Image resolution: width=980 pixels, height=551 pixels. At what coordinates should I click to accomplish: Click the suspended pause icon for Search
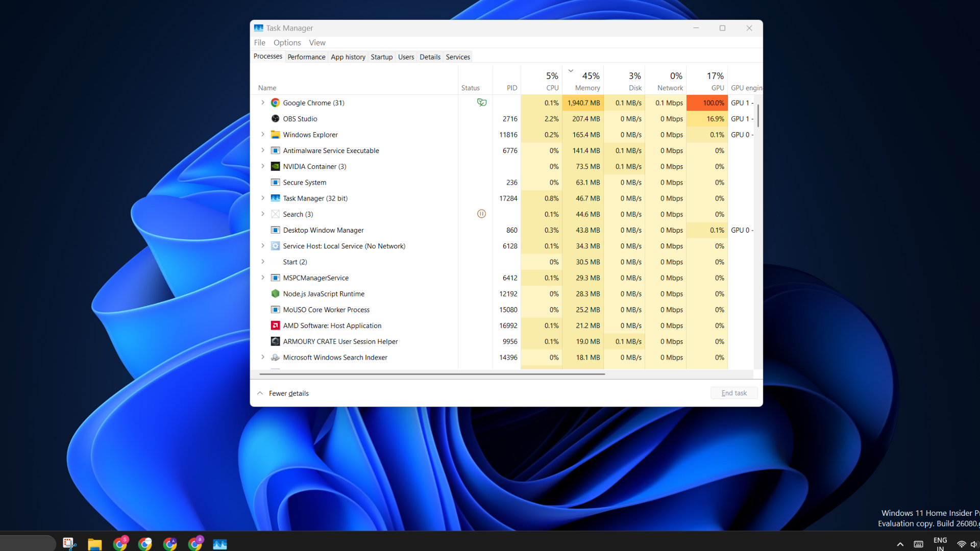click(481, 214)
